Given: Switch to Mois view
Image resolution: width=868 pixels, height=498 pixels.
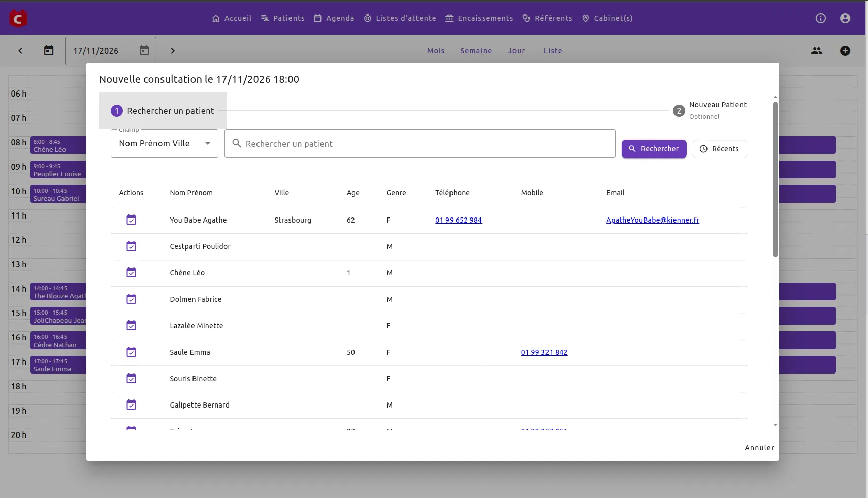Looking at the screenshot, I should click(436, 51).
